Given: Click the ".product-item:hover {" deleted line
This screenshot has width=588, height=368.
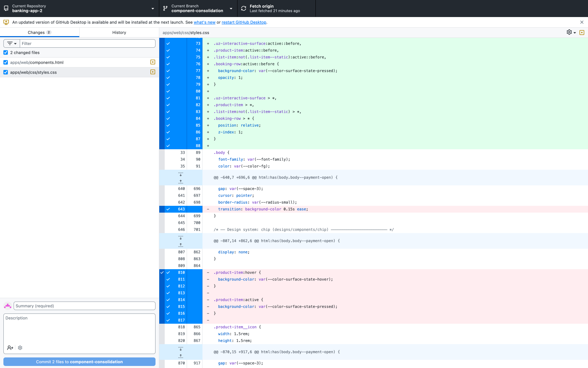Looking at the screenshot, I should [x=237, y=273].
